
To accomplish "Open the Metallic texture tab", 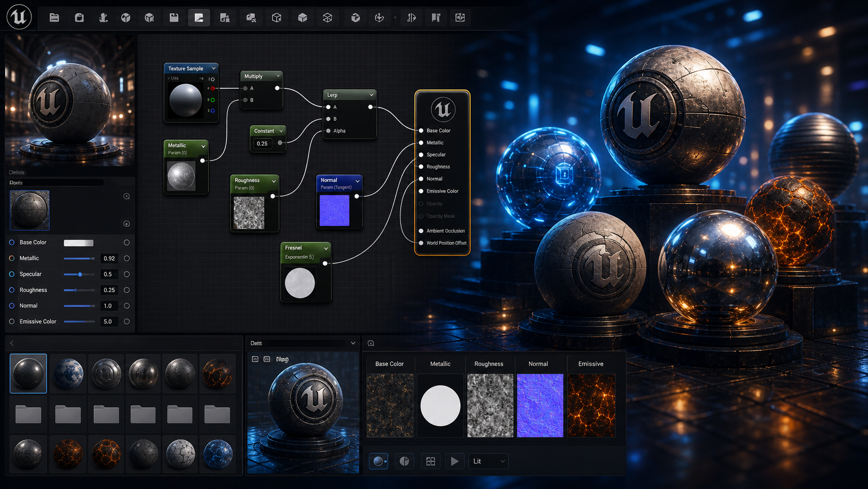I will pos(440,364).
